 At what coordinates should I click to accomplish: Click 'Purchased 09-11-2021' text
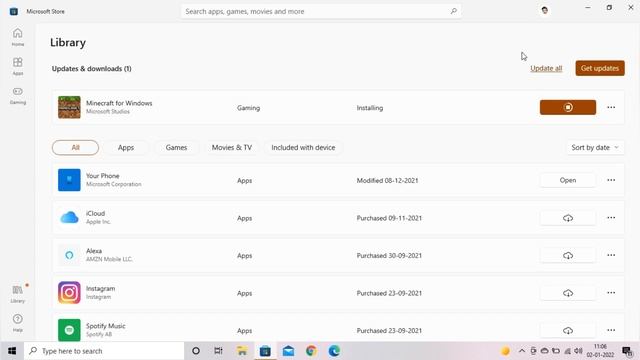(389, 218)
